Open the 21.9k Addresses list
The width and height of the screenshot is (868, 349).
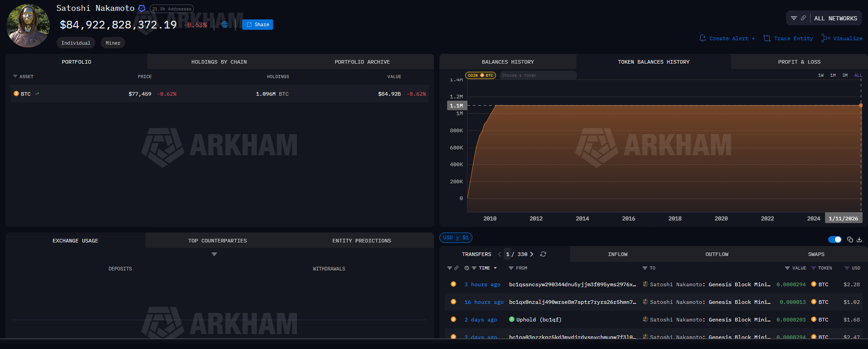pyautogui.click(x=172, y=9)
